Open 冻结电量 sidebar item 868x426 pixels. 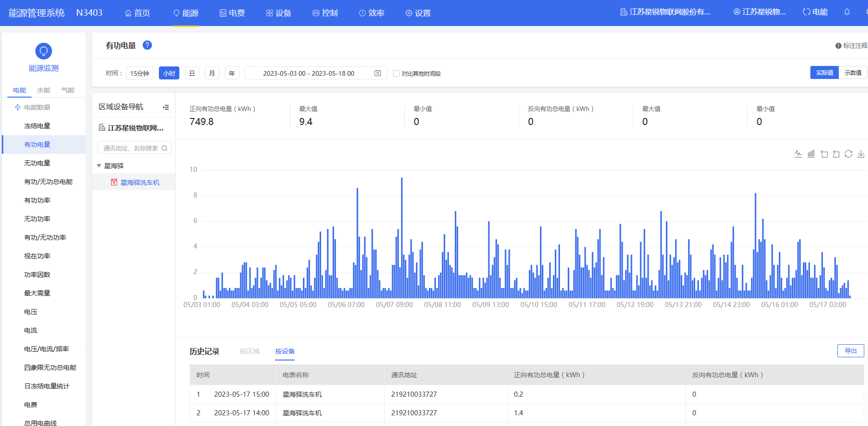point(44,126)
